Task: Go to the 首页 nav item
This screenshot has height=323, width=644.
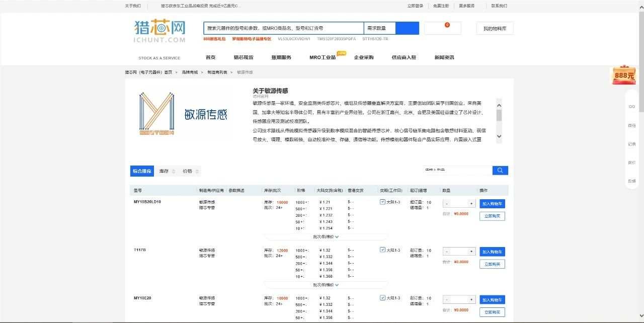Action: click(x=211, y=57)
